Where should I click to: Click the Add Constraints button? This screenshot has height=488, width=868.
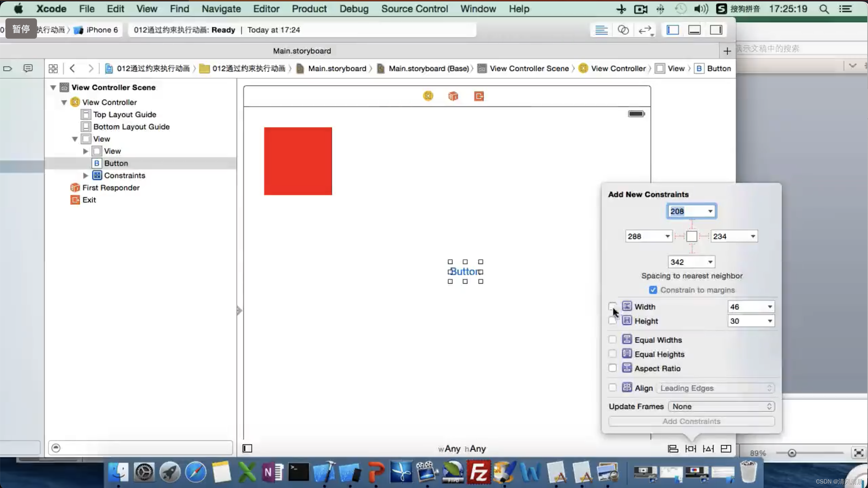coord(692,421)
